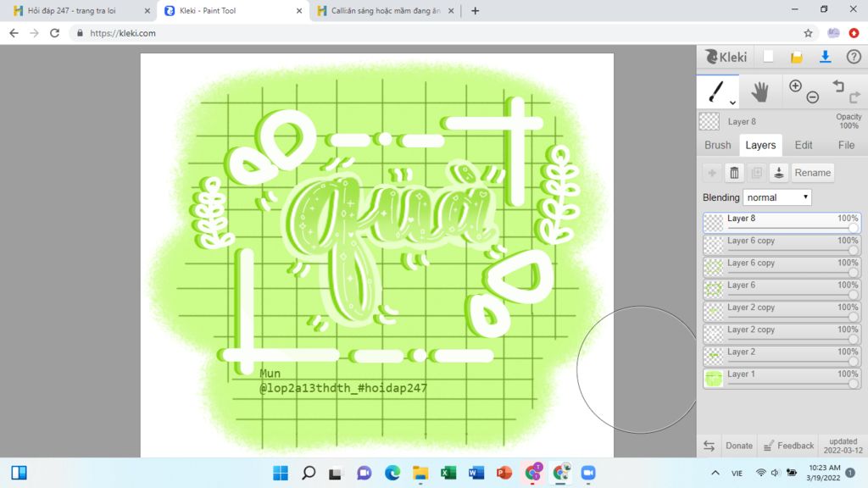Open the Feedback link
This screenshot has height=488, width=868.
pyautogui.click(x=788, y=446)
